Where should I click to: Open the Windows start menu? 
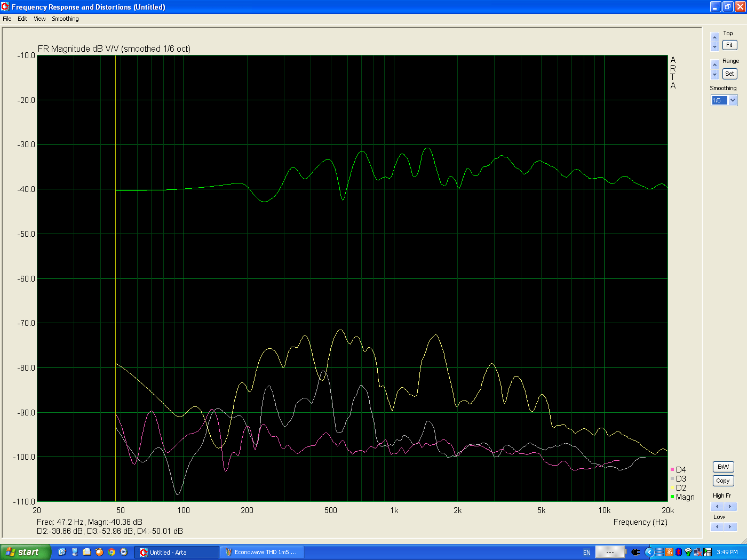pos(25,552)
